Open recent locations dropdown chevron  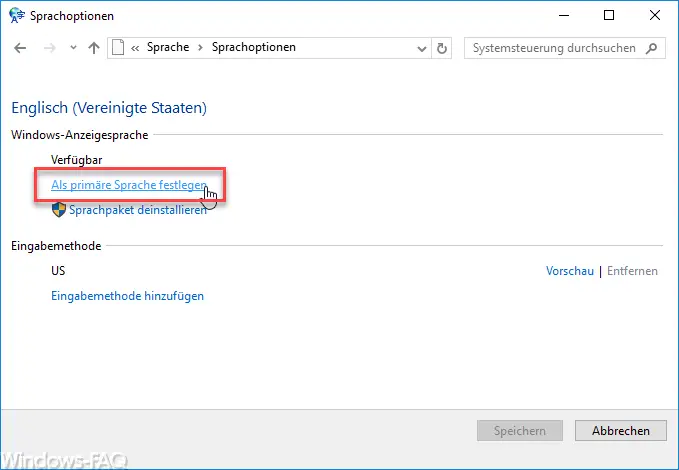[x=73, y=48]
